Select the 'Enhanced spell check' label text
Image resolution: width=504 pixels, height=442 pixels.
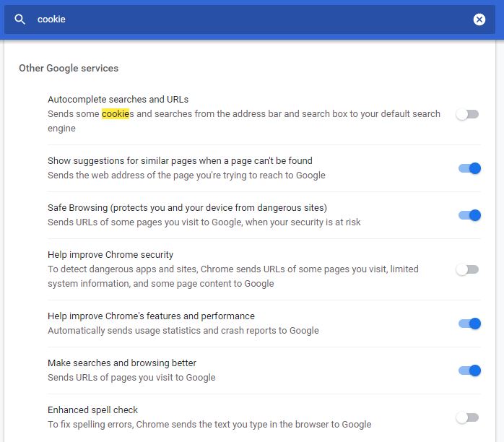tap(92, 410)
